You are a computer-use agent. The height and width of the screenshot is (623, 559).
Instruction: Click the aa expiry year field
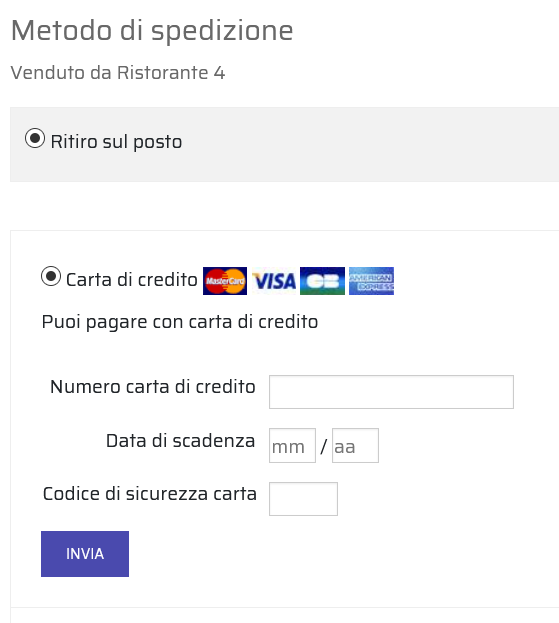(x=355, y=445)
